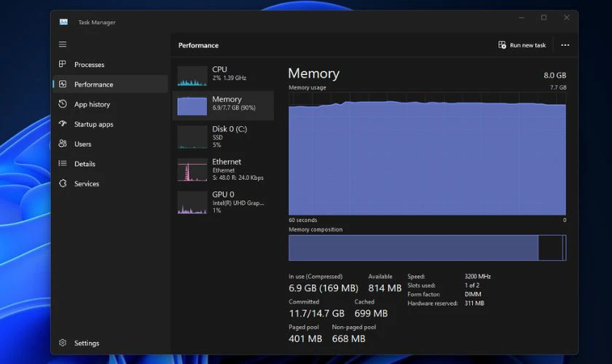
Task: Open the hamburger navigation menu
Action: click(x=63, y=44)
